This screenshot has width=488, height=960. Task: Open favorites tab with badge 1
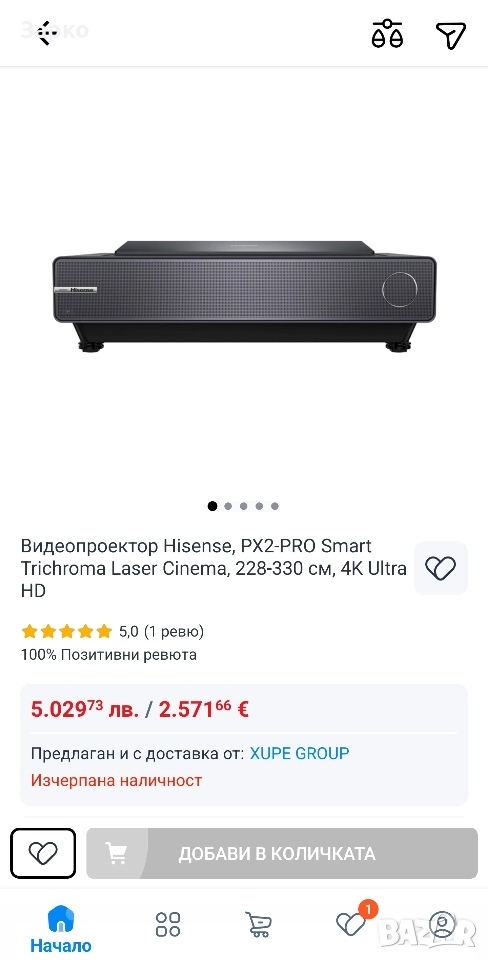click(x=355, y=920)
